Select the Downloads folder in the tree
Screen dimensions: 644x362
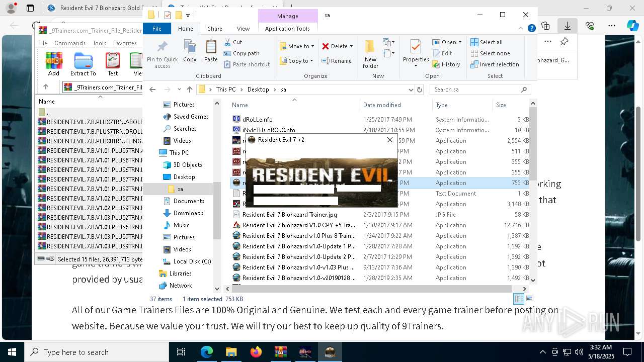click(x=188, y=213)
